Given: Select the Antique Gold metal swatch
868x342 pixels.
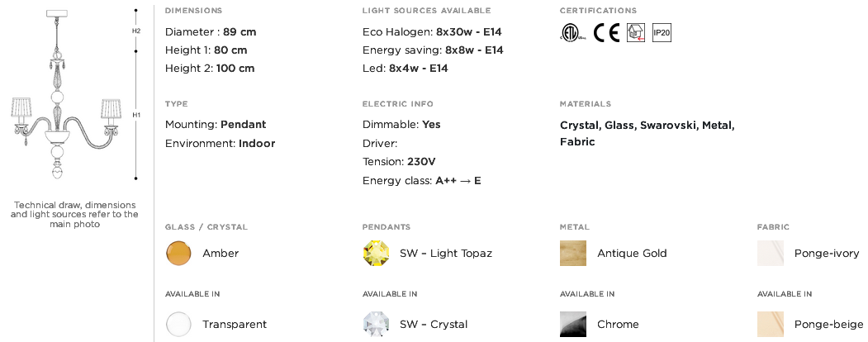Looking at the screenshot, I should pyautogui.click(x=573, y=254).
